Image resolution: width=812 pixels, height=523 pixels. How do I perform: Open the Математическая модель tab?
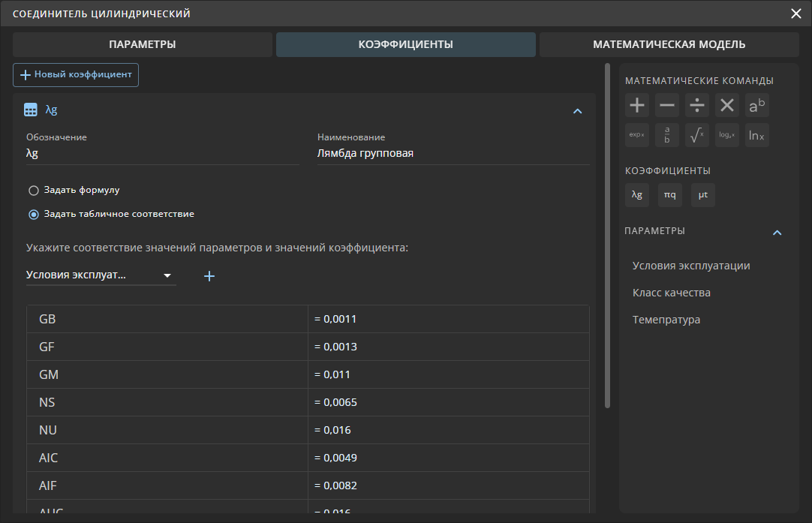click(x=669, y=44)
